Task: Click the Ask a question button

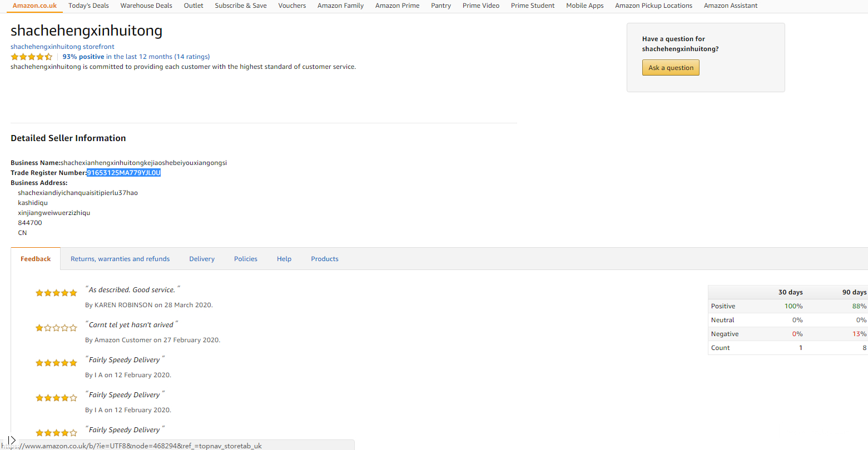Action: pyautogui.click(x=671, y=68)
